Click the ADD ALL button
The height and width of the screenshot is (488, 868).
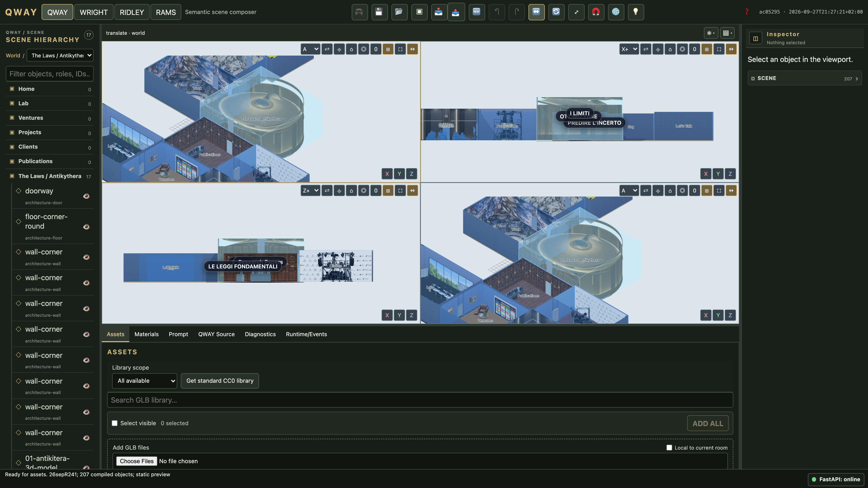click(x=708, y=423)
